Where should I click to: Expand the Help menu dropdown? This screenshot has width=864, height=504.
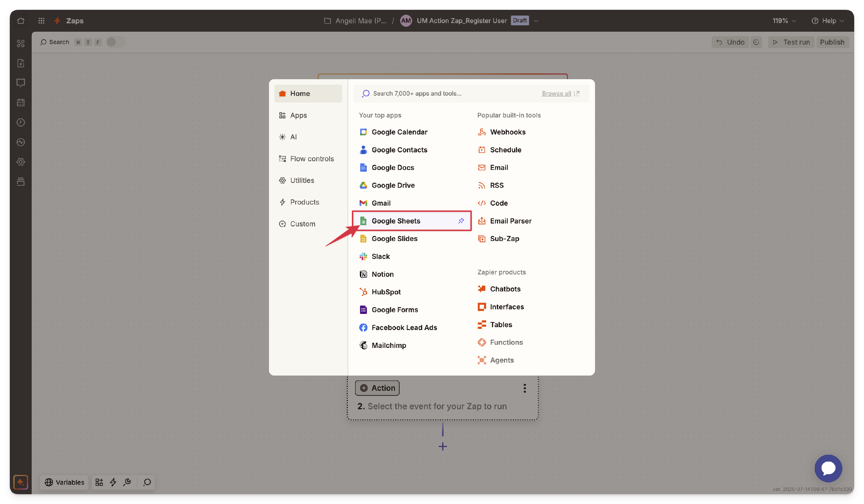[x=827, y=20]
